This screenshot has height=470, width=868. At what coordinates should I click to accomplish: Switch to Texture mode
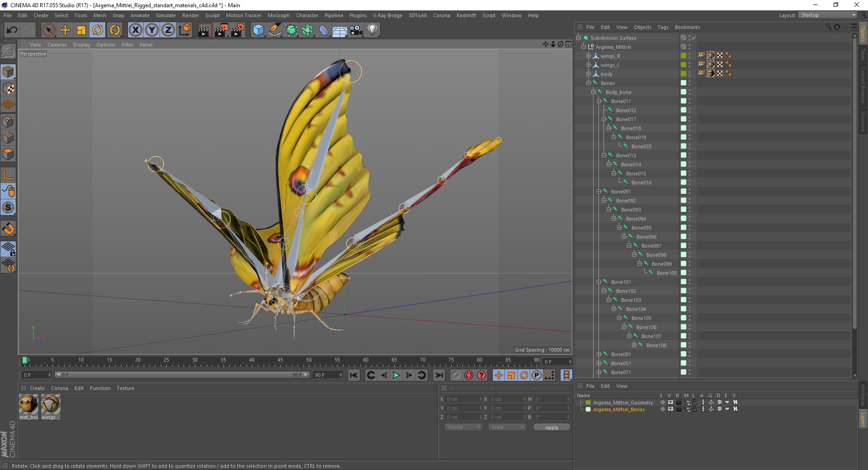point(8,89)
